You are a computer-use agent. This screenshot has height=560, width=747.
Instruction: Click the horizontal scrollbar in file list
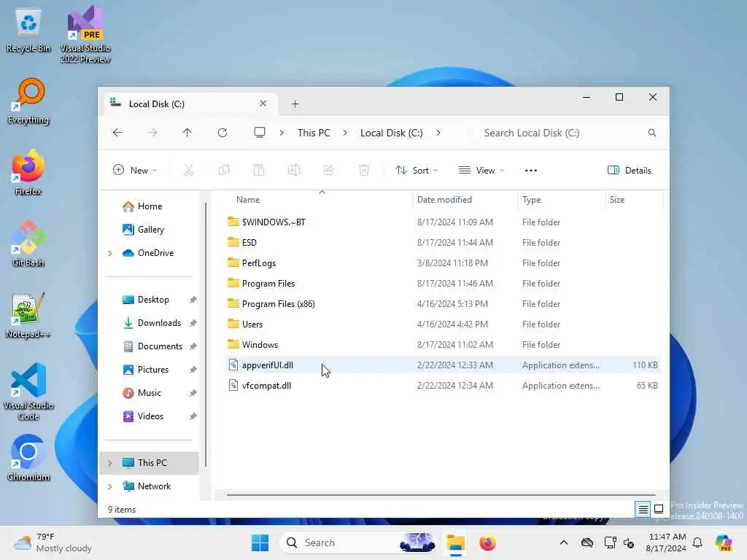441,495
